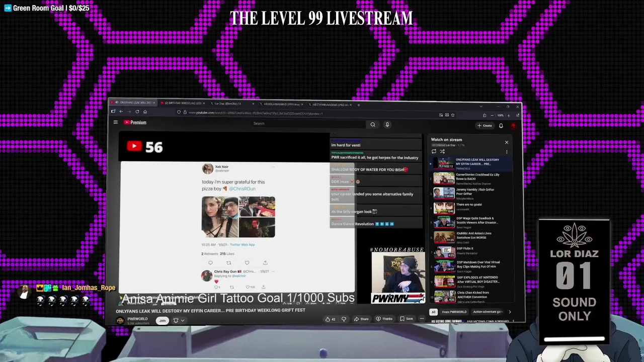Play Jeremy Hambly Rich Grifter video
This screenshot has height=362, width=644.
pos(471,194)
